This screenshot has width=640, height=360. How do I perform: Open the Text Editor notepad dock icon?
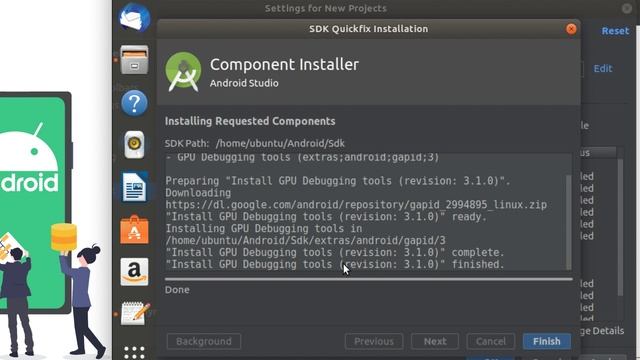tap(135, 313)
